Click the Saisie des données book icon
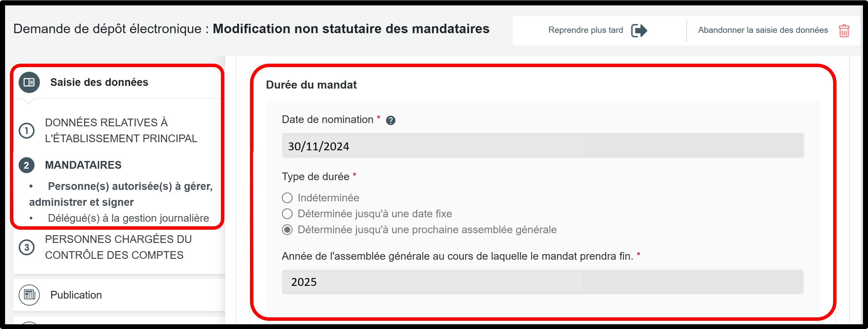868x329 pixels. click(x=29, y=83)
